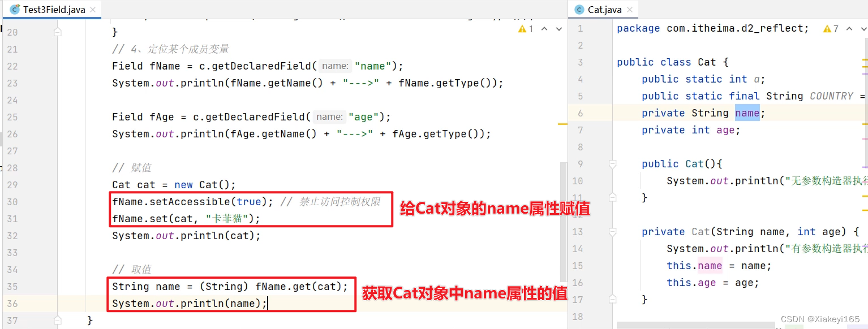This screenshot has width=868, height=329.
Task: Close the Cat.java tab
Action: [630, 10]
